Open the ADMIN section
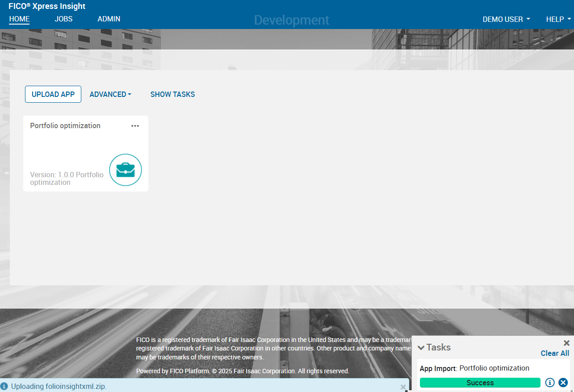 (x=109, y=19)
